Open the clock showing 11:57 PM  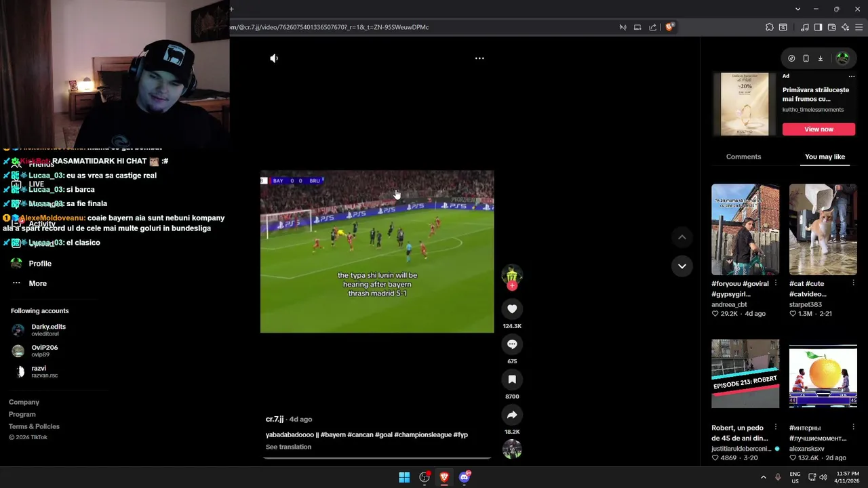tap(848, 477)
